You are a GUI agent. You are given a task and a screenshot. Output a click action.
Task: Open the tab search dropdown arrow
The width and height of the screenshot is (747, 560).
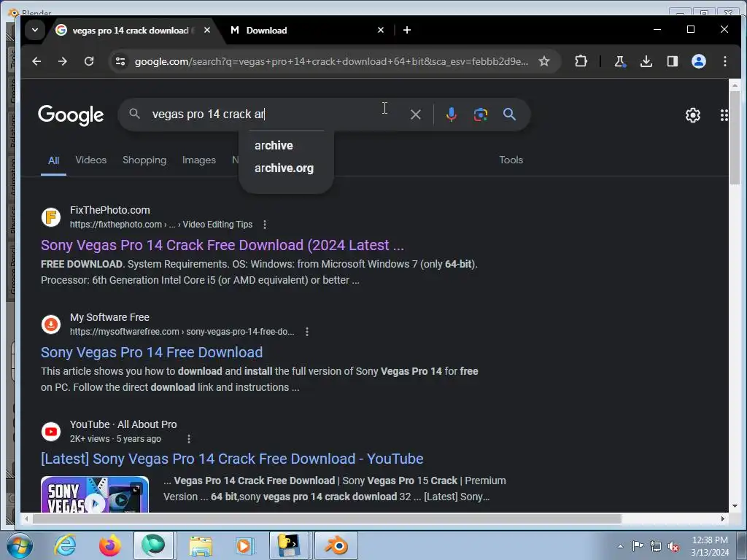35,30
